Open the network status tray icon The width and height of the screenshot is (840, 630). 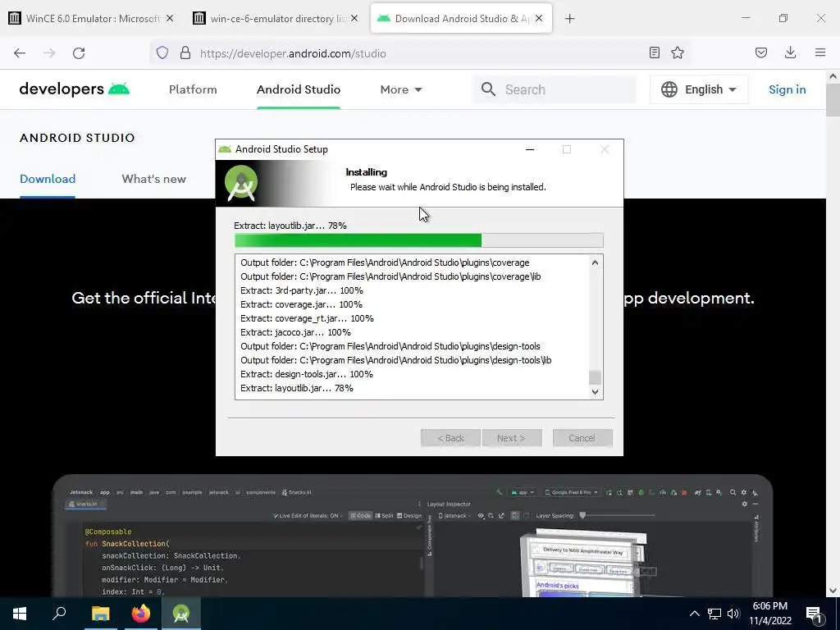(714, 614)
